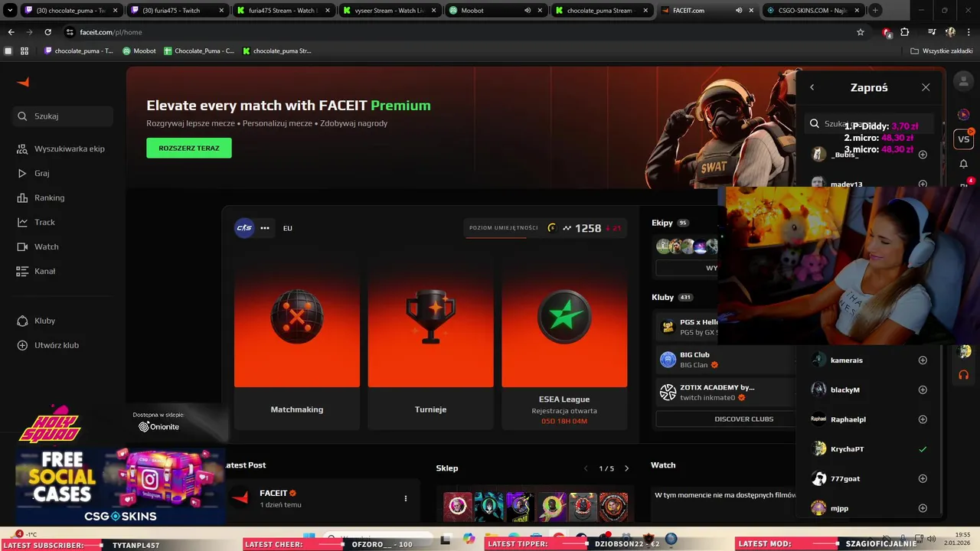The image size is (980, 551).
Task: Invite 777goat with the plus icon
Action: pyautogui.click(x=923, y=478)
